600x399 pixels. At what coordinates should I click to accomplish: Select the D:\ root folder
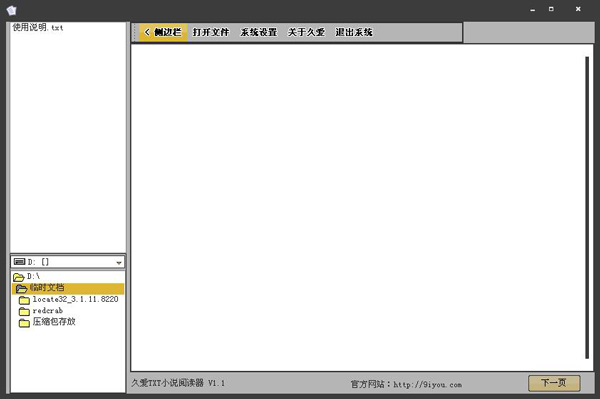click(x=33, y=276)
